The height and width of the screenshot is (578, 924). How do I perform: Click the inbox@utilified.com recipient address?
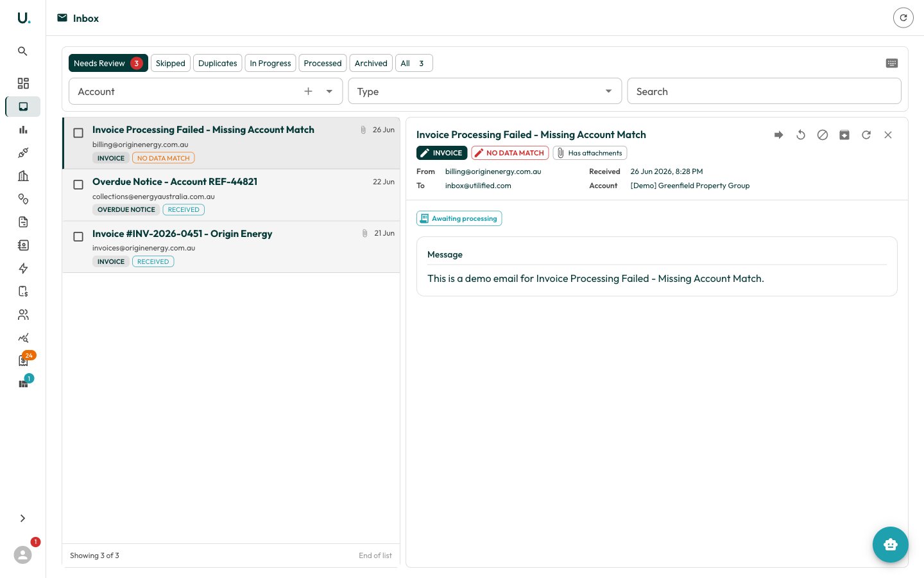tap(478, 186)
